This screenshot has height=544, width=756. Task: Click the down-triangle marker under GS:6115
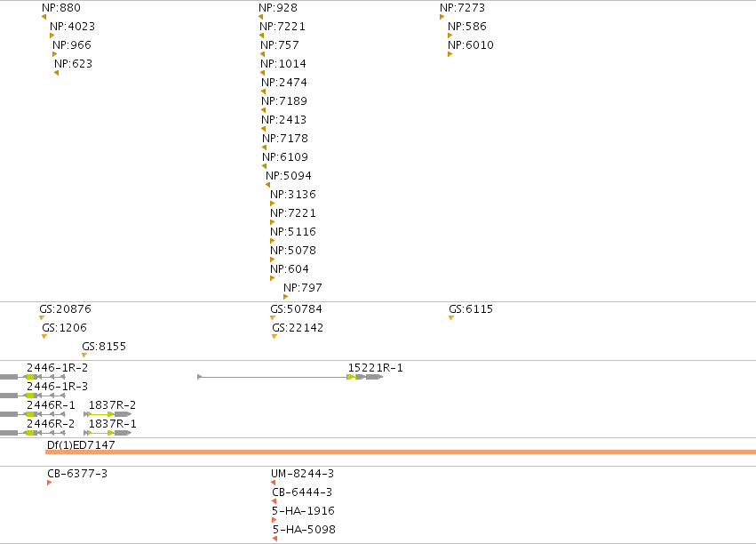click(x=451, y=318)
